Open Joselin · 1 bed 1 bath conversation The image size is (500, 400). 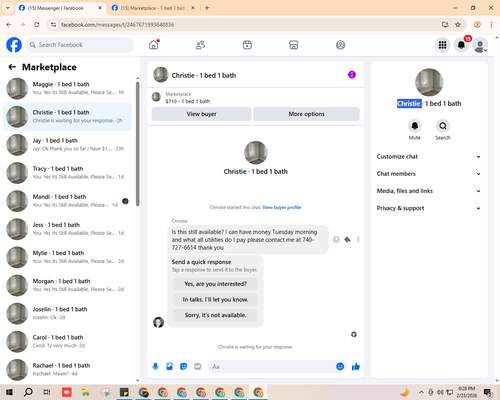point(67,313)
